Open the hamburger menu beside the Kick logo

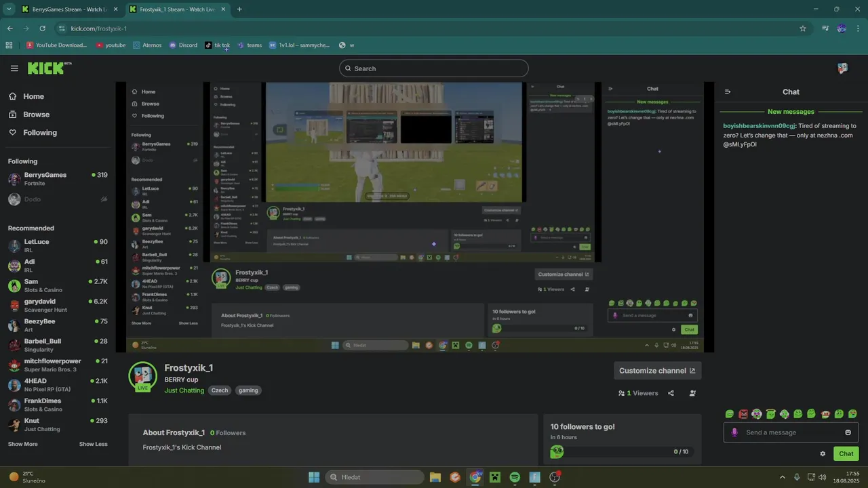tap(14, 68)
